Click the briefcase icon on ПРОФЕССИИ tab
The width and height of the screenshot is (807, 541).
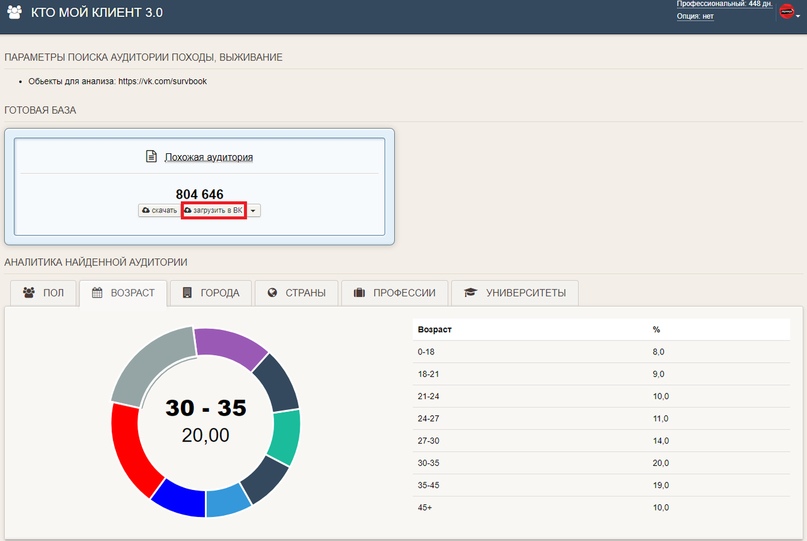[359, 293]
